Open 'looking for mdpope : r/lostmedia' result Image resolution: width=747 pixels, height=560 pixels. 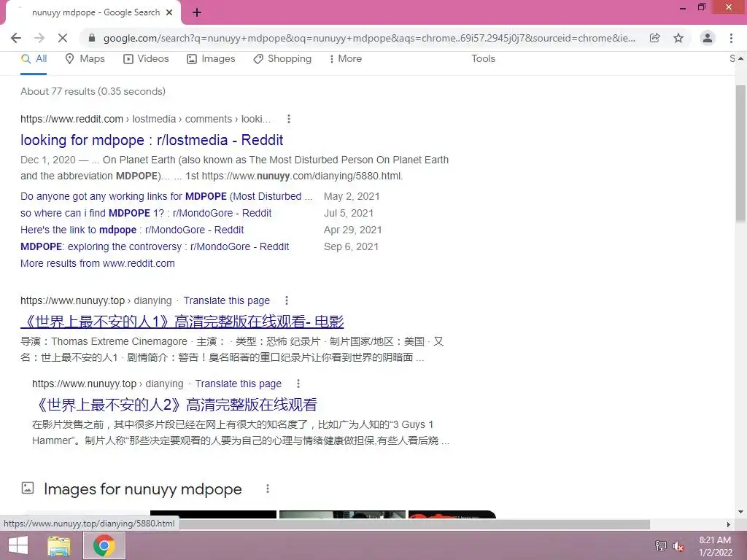point(152,140)
